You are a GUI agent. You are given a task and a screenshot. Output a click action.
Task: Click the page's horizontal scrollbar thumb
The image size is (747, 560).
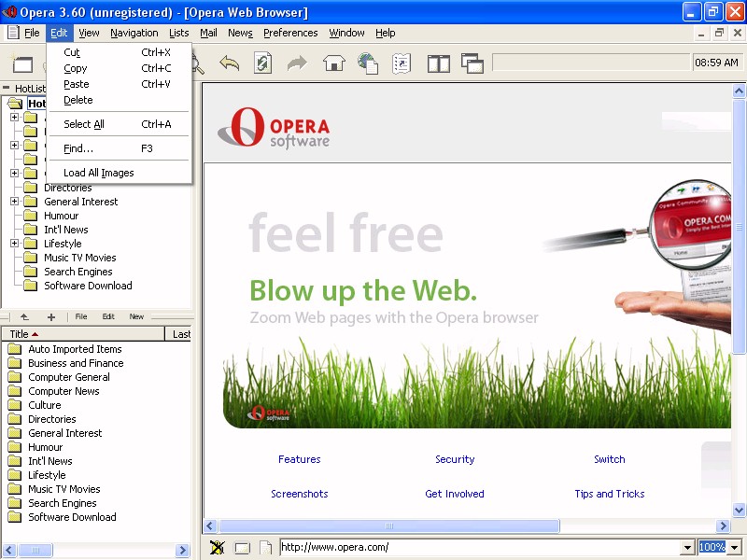(389, 526)
